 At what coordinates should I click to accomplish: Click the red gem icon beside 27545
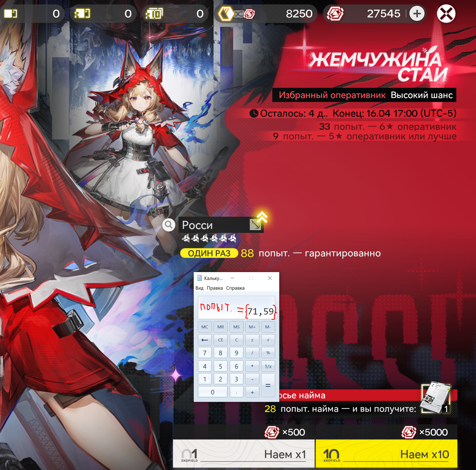click(335, 13)
